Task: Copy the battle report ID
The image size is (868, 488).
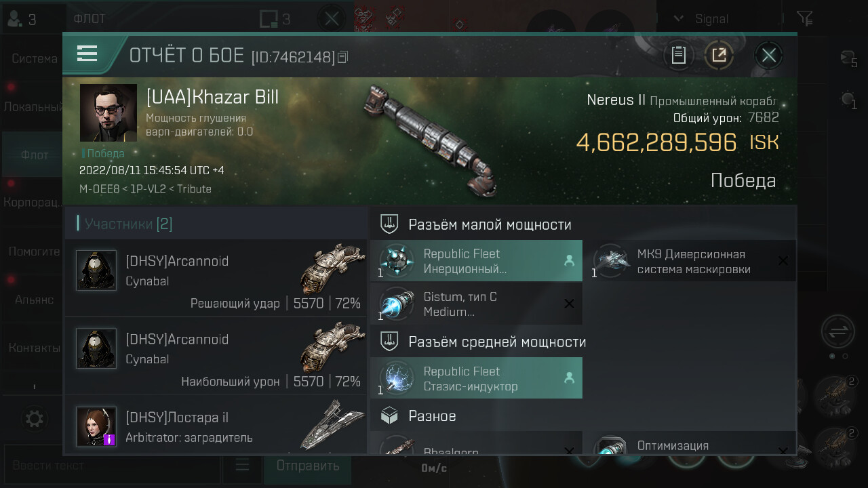Action: [x=342, y=57]
